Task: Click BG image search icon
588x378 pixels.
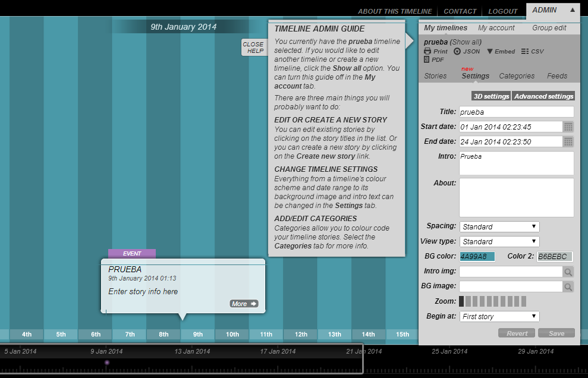Action: (x=568, y=286)
